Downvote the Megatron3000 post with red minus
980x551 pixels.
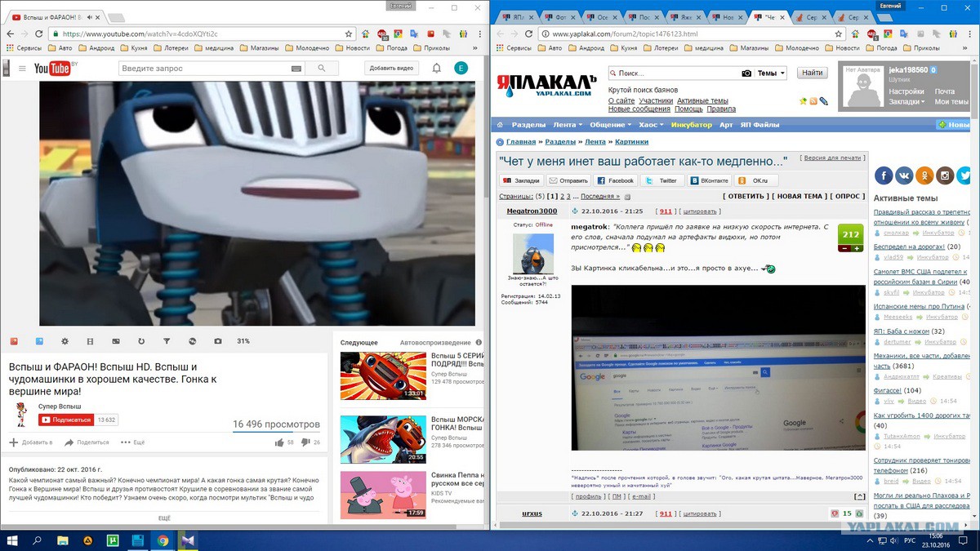click(x=844, y=248)
